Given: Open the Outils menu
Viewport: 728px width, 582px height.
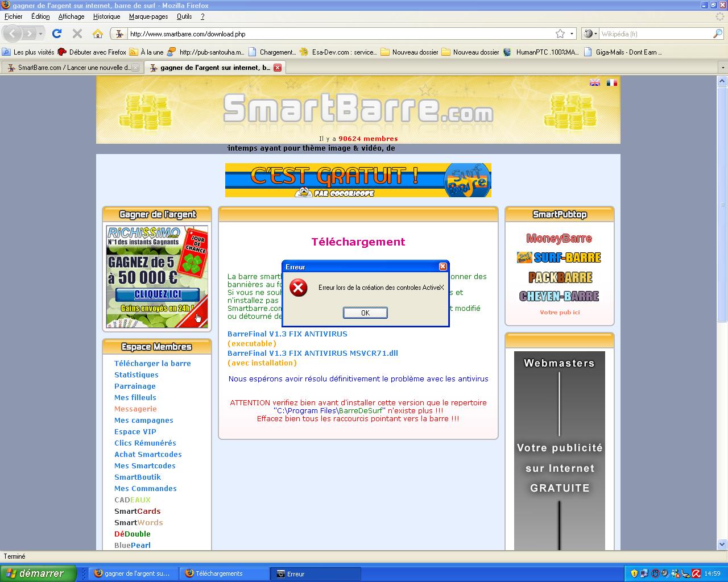Looking at the screenshot, I should (184, 16).
